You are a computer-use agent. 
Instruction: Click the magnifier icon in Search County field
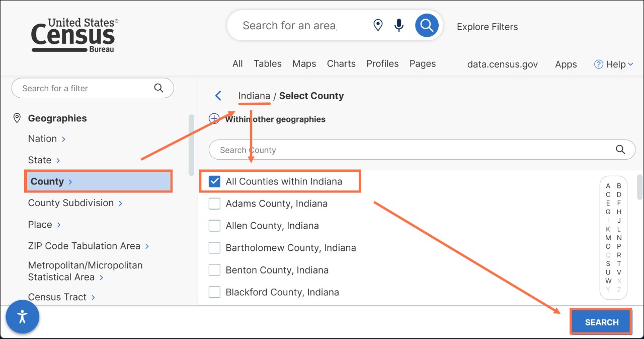[620, 150]
